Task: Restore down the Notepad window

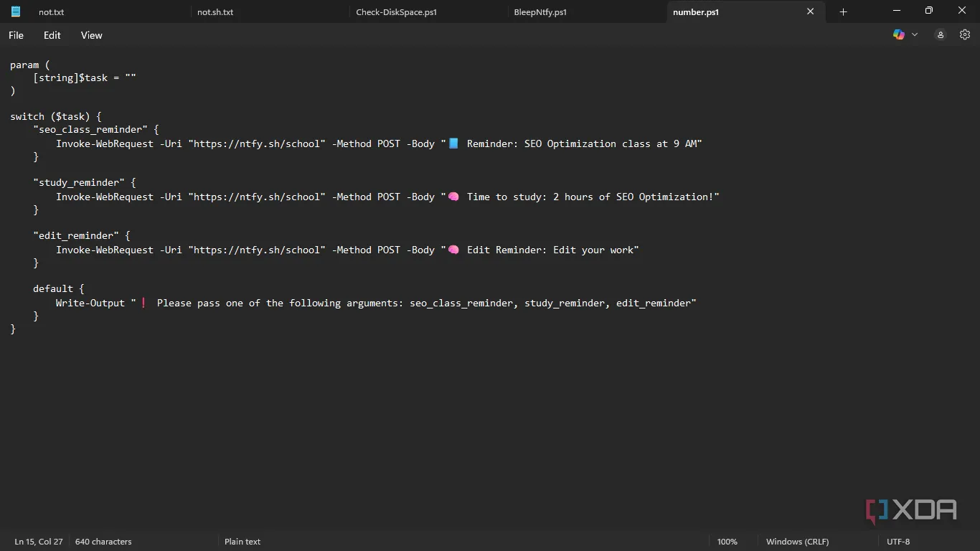Action: pyautogui.click(x=929, y=11)
